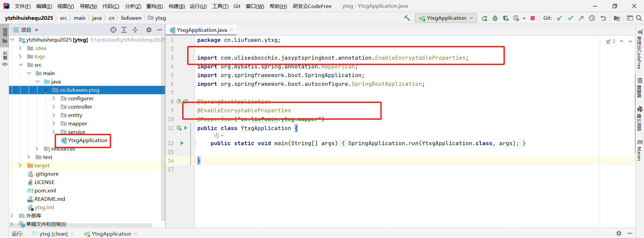Open the YtxgApplication run configuration dropdown
The image size is (644, 238).
pyautogui.click(x=446, y=18)
